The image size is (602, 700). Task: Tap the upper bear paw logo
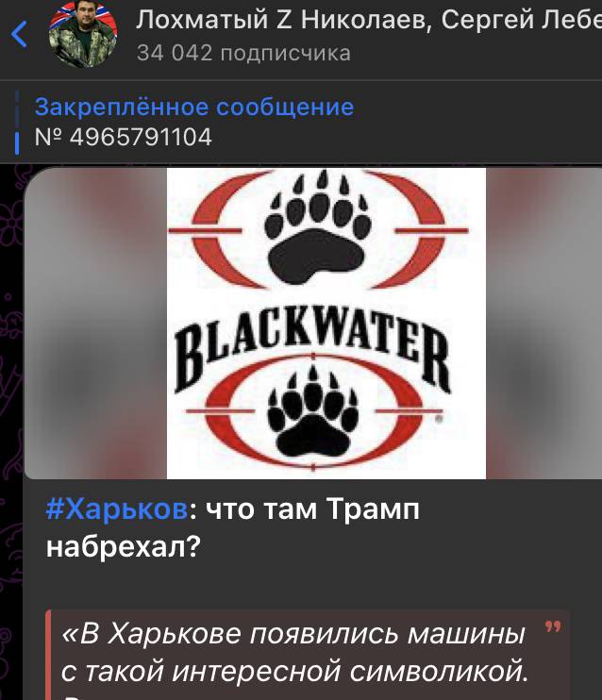(x=318, y=229)
